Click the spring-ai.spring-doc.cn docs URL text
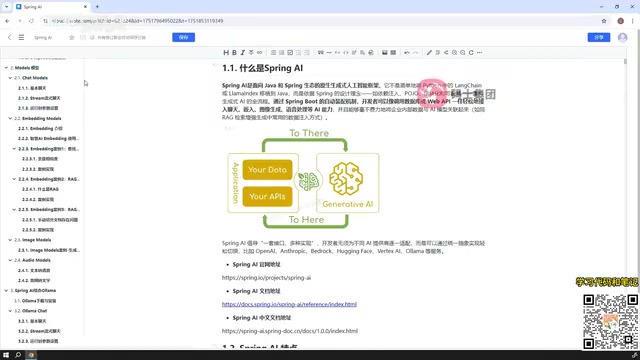 290,331
